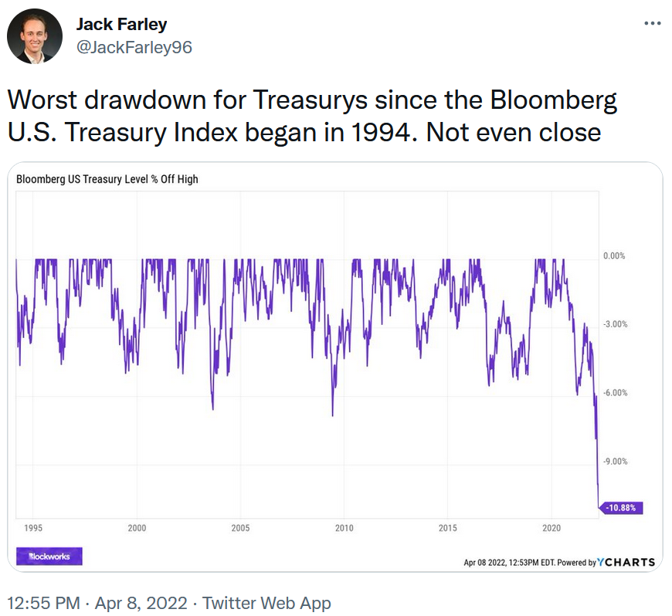Image resolution: width=672 pixels, height=616 pixels.
Task: Open the Twitter Web App source link
Action: (267, 602)
